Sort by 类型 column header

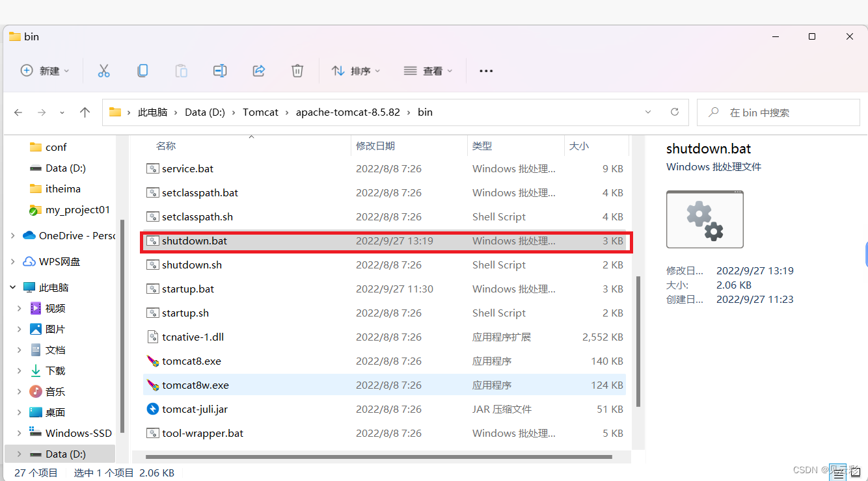coord(482,146)
